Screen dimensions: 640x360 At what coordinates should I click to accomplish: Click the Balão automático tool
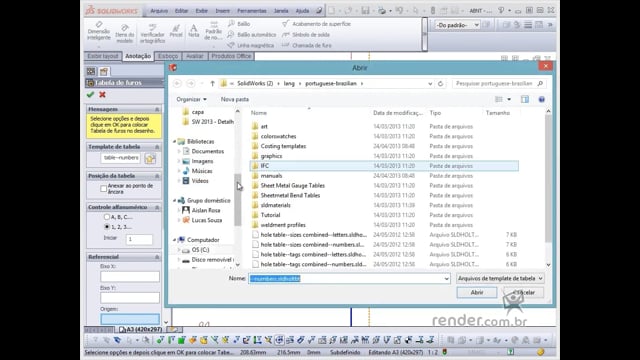252,35
